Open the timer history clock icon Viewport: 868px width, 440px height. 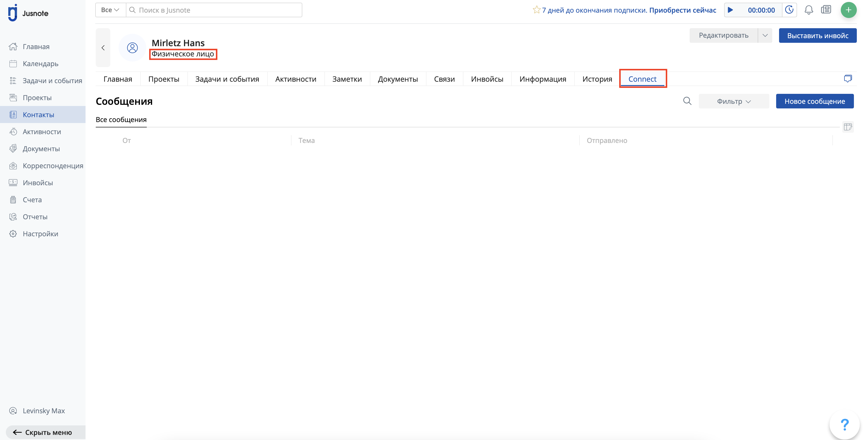point(789,10)
